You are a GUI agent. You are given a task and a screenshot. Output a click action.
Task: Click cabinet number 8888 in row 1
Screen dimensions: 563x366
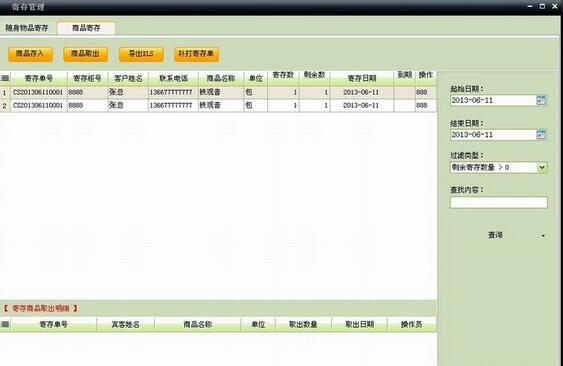[76, 92]
